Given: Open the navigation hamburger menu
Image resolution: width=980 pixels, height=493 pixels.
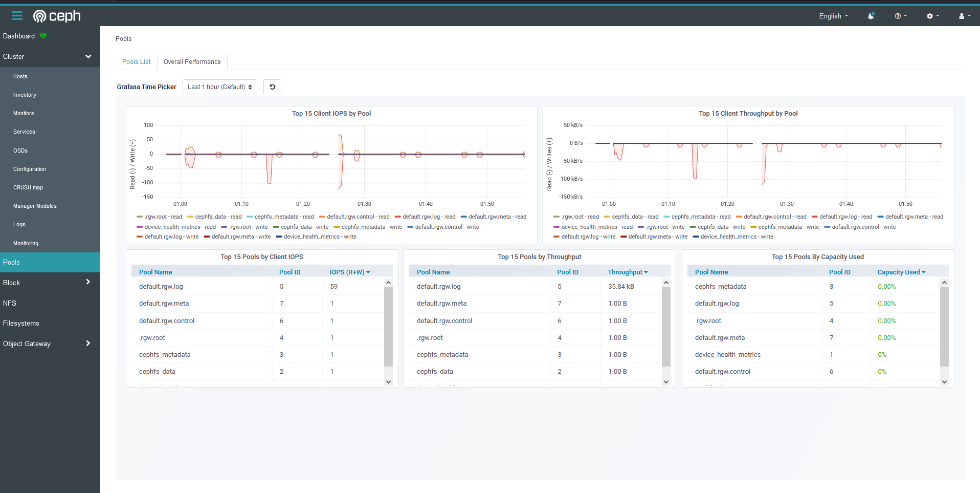Looking at the screenshot, I should point(17,15).
